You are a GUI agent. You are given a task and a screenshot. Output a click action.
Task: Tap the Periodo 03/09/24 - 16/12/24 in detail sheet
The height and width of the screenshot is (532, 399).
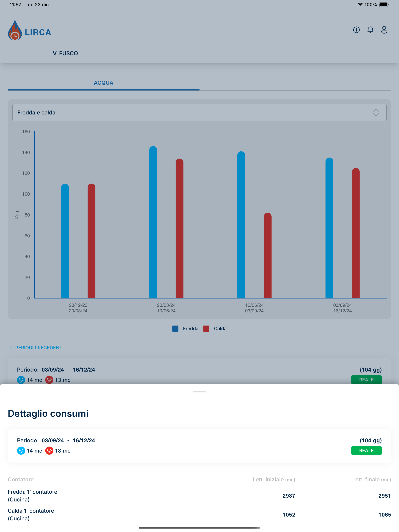(56, 440)
